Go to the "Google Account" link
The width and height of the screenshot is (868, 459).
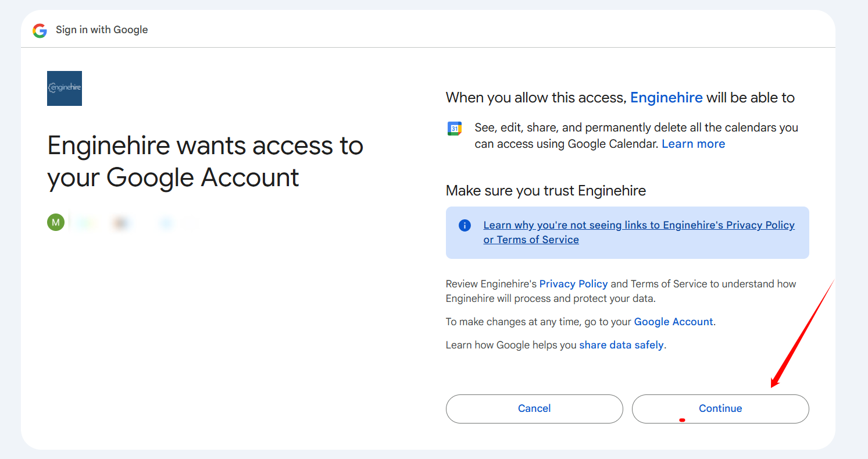pos(673,322)
